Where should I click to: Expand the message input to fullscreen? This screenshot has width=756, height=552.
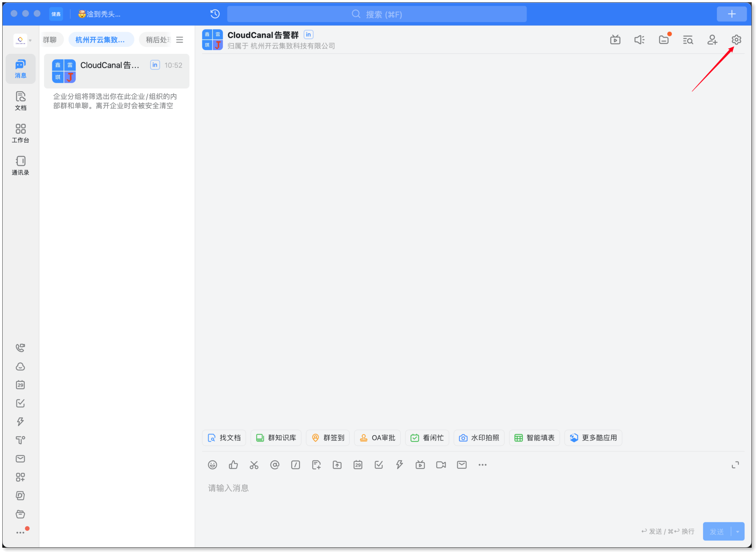point(735,465)
